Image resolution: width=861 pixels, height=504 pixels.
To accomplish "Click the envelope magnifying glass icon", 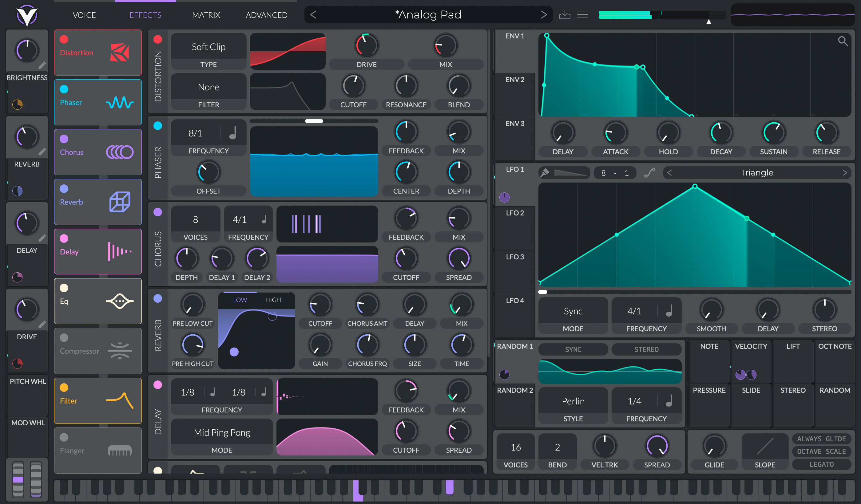I will [843, 41].
